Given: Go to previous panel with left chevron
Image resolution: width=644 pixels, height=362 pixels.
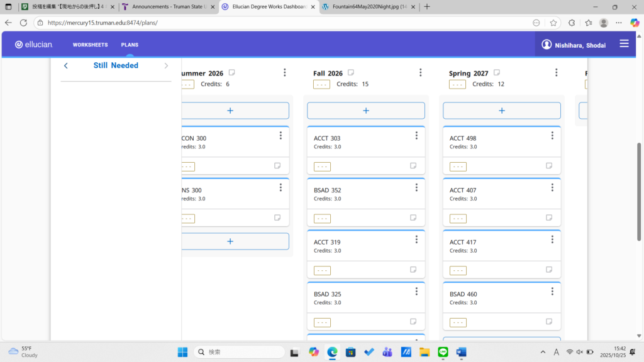Looking at the screenshot, I should [66, 65].
